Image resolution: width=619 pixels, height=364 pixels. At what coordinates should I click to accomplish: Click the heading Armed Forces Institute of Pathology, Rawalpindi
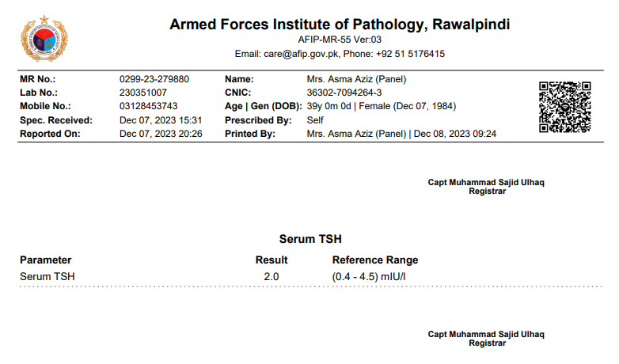tap(340, 25)
